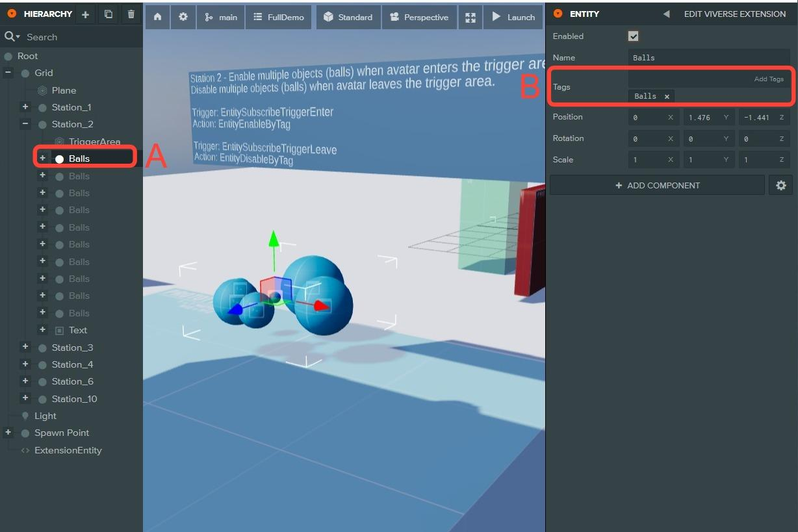The width and height of the screenshot is (798, 532).
Task: Open the FullDemo scene list
Action: [278, 18]
